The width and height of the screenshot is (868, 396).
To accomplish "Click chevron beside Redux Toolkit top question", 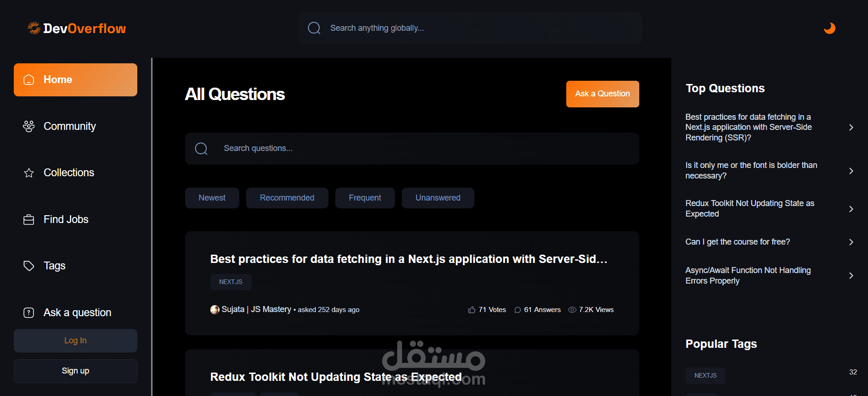I will 851,209.
